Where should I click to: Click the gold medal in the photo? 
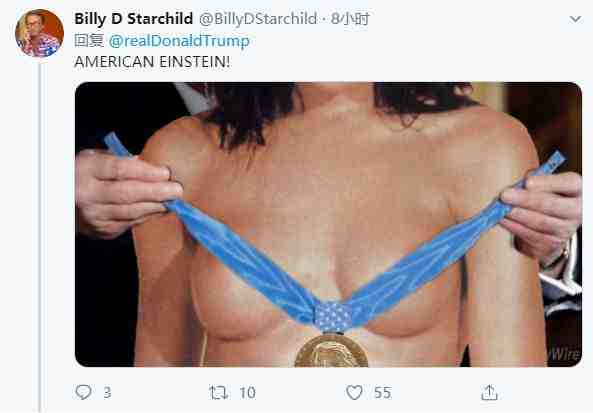[x=331, y=350]
